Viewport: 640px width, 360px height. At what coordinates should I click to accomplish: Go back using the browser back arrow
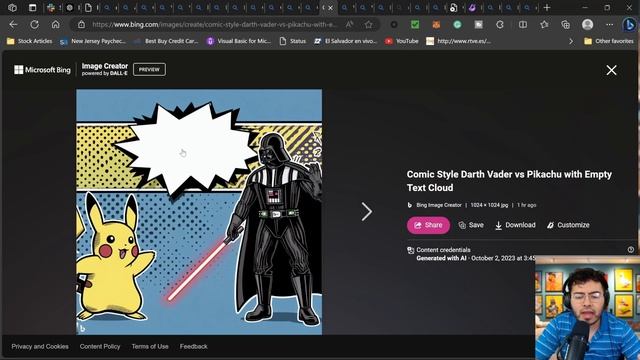(x=13, y=24)
